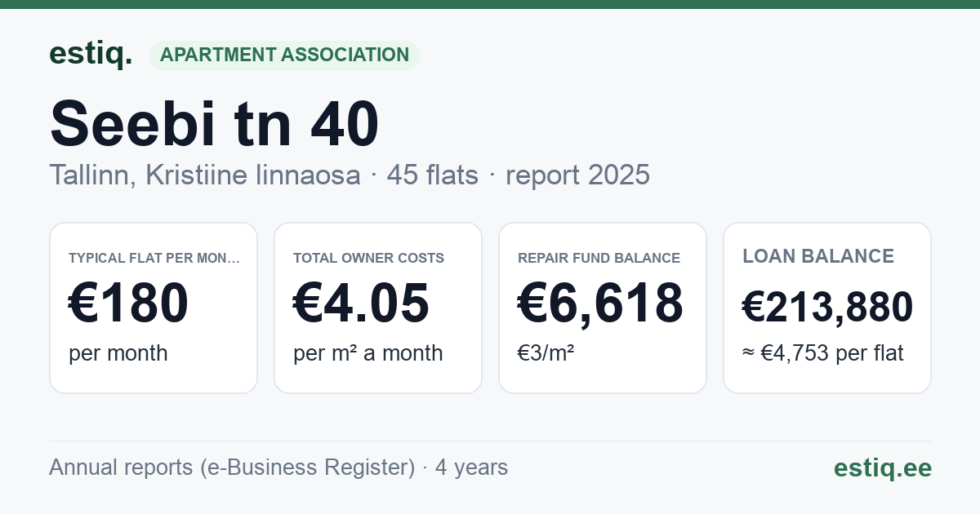
Task: Select the APARTMENT ASSOCIATION badge
Action: [x=284, y=55]
